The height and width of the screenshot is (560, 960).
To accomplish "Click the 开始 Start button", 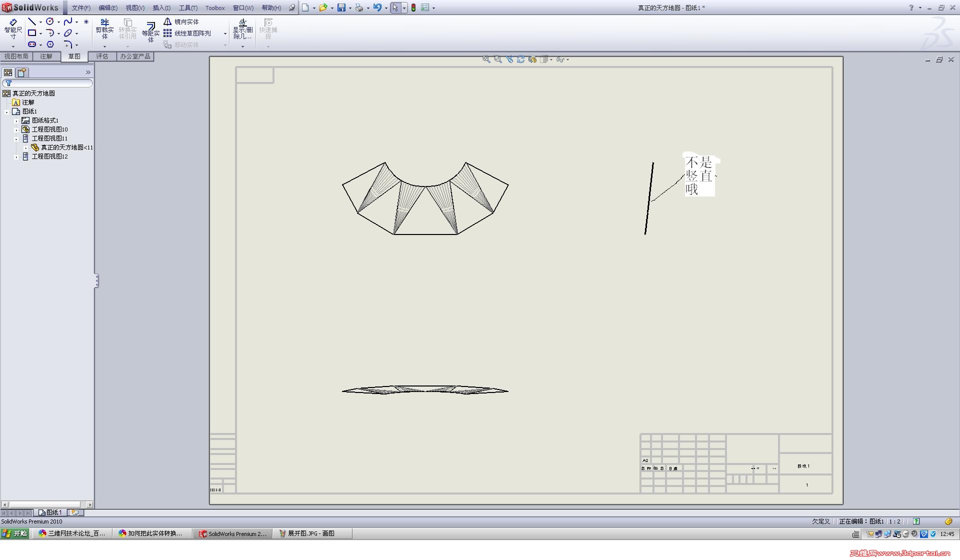I will [14, 533].
